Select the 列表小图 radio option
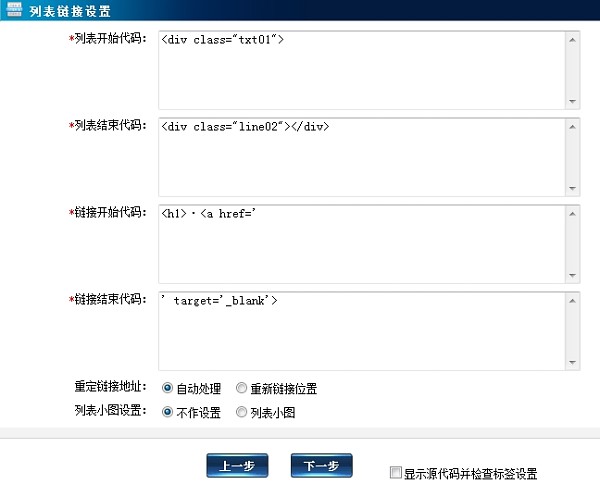This screenshot has height=484, width=600. coord(241,411)
